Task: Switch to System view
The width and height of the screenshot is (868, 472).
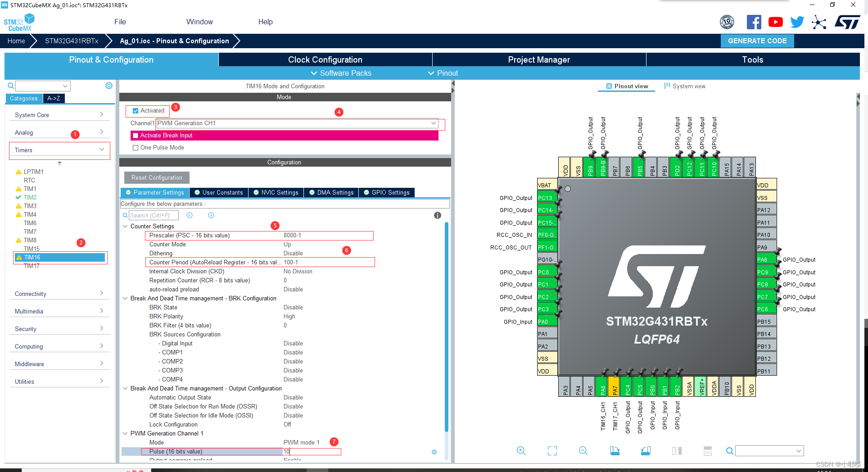Action: [x=684, y=86]
